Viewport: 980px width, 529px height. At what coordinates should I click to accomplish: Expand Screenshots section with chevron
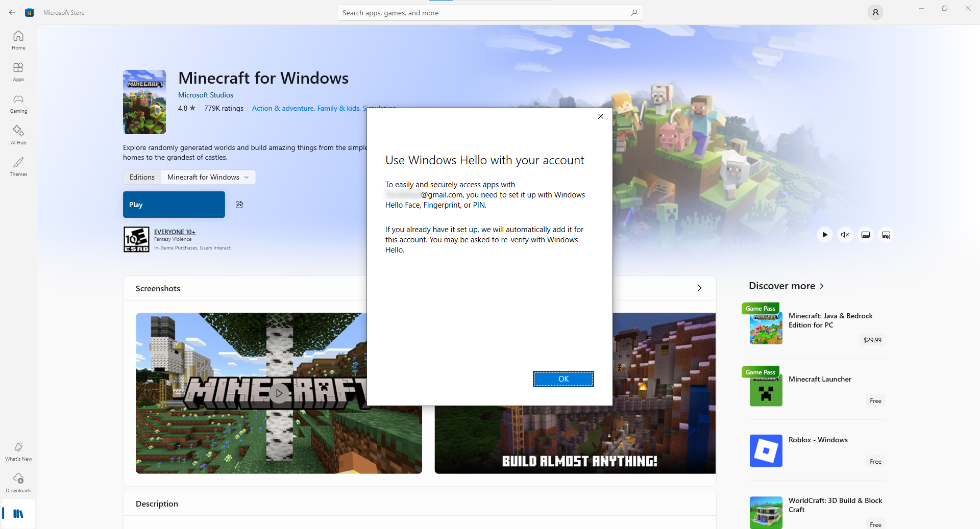pyautogui.click(x=700, y=288)
